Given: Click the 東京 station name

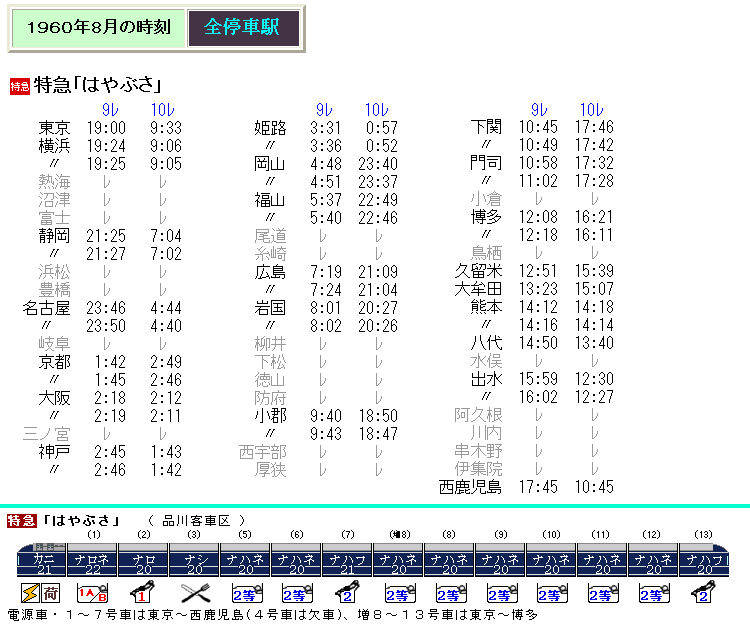Looking at the screenshot, I should point(54,128).
